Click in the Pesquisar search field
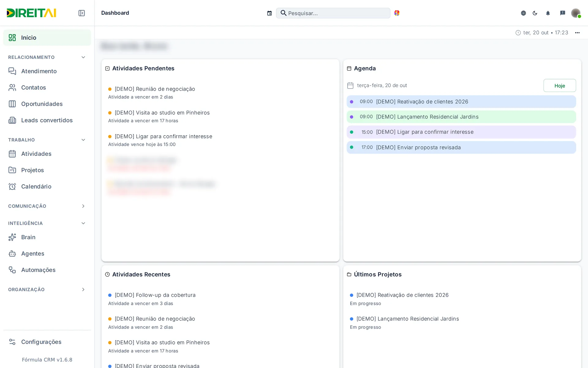 [x=333, y=13]
